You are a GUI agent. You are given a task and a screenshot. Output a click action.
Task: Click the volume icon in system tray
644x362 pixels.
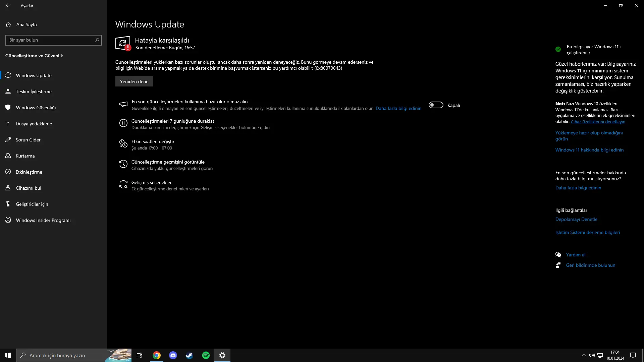[x=592, y=355]
